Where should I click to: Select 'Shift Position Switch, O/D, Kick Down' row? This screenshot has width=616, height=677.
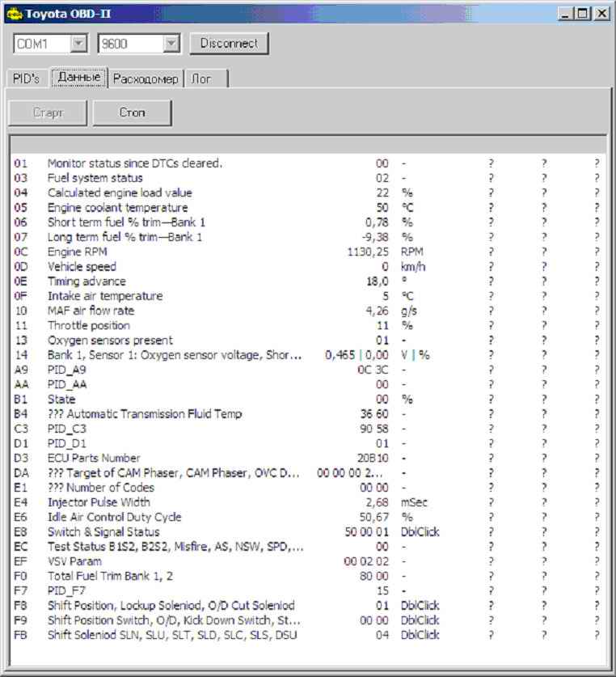pos(308,620)
